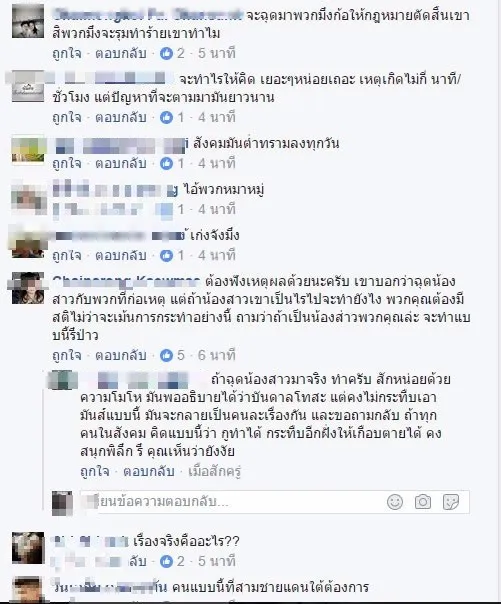Click the like thumb icon on top comment with 2
501x604 pixels.
coord(166,53)
